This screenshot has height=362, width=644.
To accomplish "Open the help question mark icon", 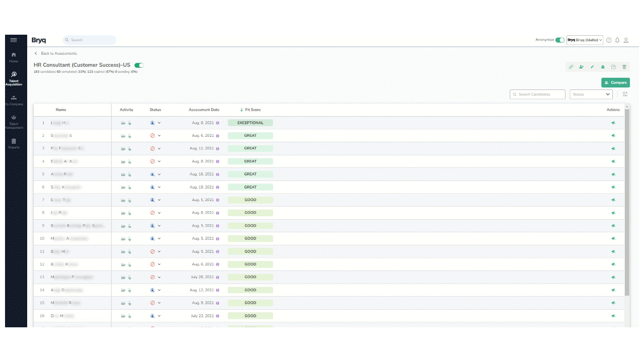I will click(x=609, y=40).
